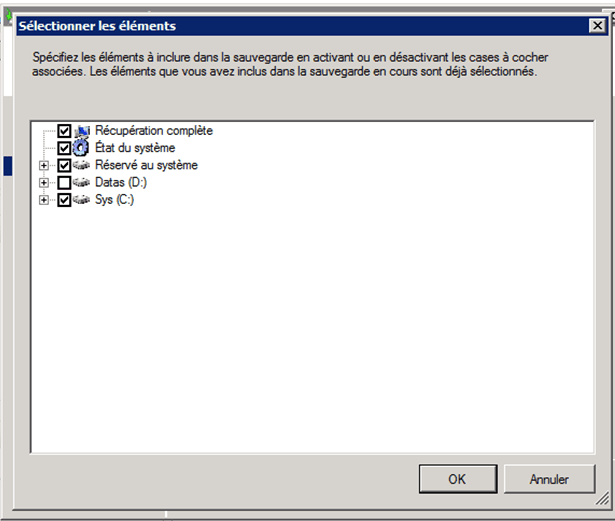The image size is (615, 521).
Task: Expand the Sys (C:) tree node
Action: point(44,200)
